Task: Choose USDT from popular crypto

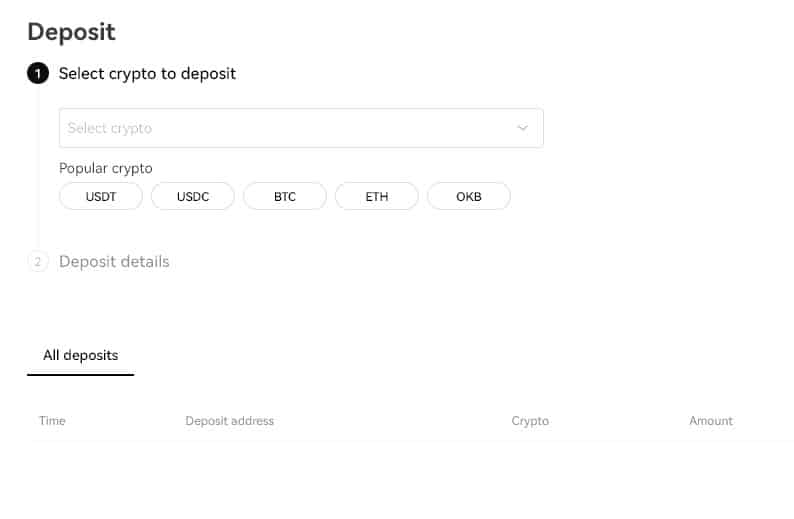Action: coord(101,197)
